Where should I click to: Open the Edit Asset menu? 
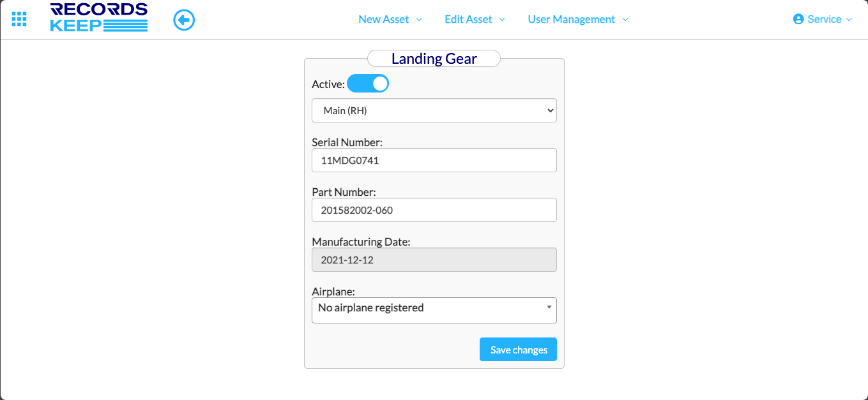pyautogui.click(x=468, y=19)
